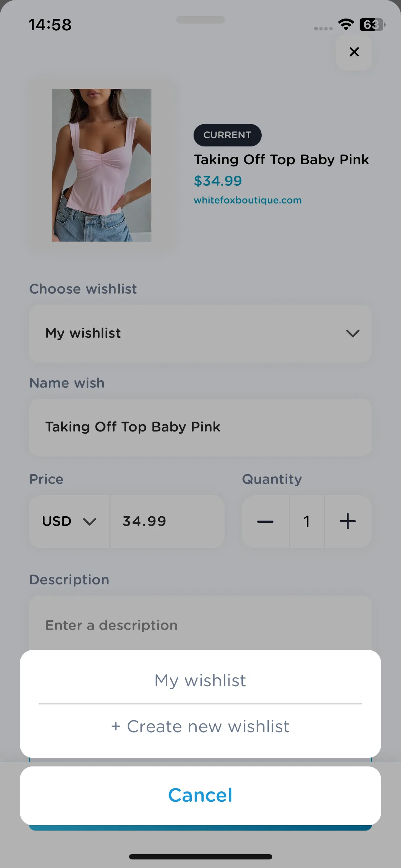Tap the Cancel button
Viewport: 401px width, 868px height.
click(200, 795)
